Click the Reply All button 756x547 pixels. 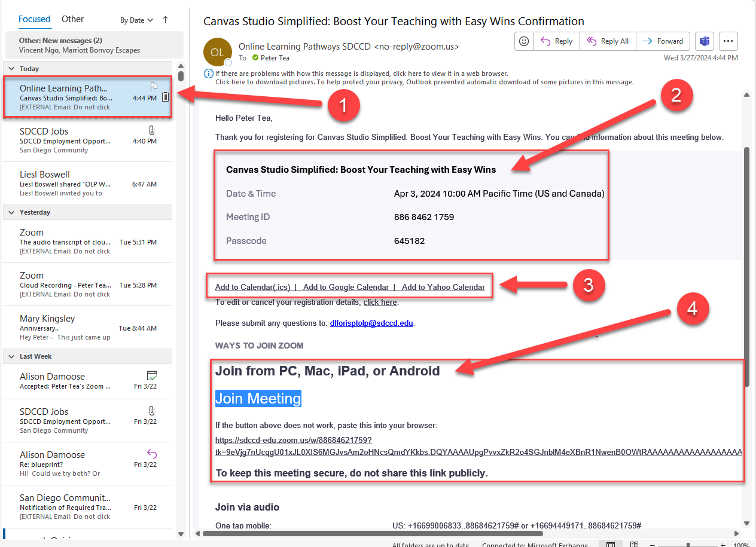tap(608, 41)
